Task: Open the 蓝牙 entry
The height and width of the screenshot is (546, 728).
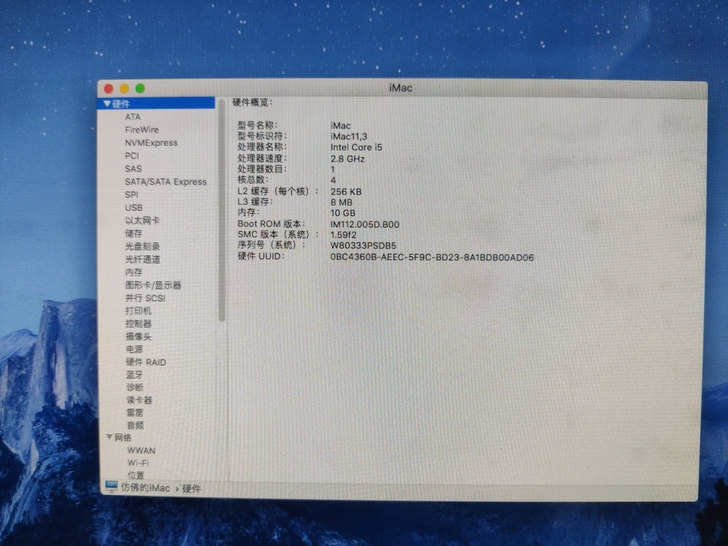Action: click(135, 375)
